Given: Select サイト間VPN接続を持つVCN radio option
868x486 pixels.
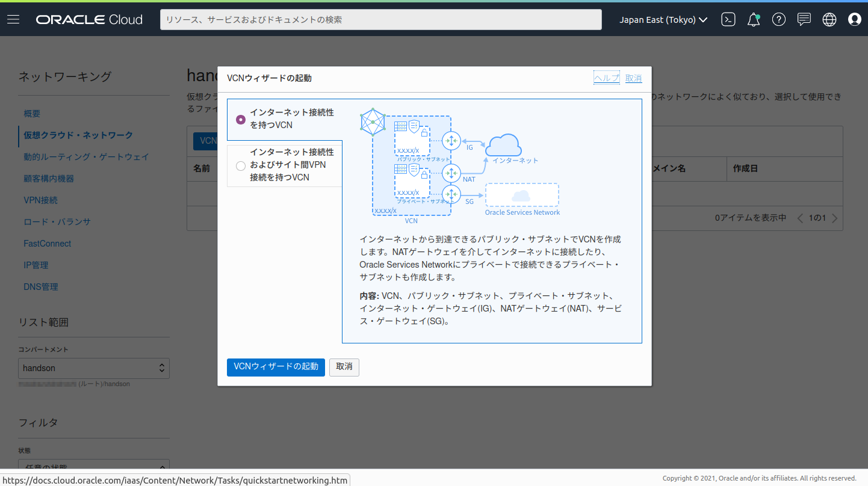Looking at the screenshot, I should (x=241, y=165).
